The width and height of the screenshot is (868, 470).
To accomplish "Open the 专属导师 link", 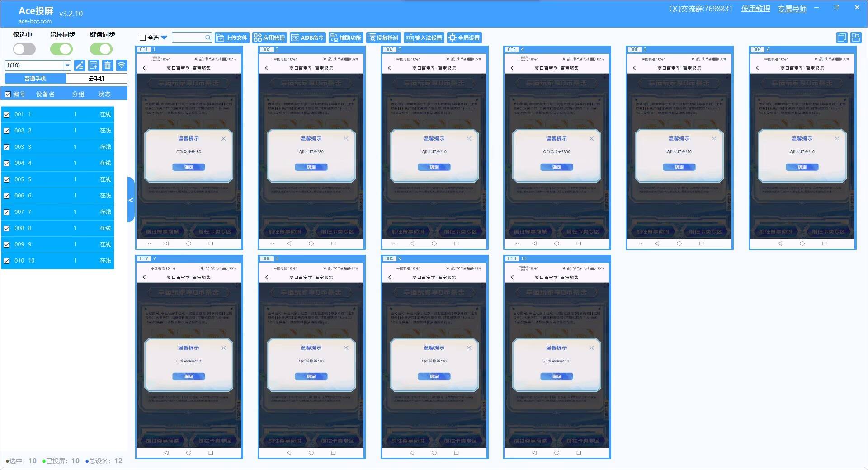I will point(792,9).
